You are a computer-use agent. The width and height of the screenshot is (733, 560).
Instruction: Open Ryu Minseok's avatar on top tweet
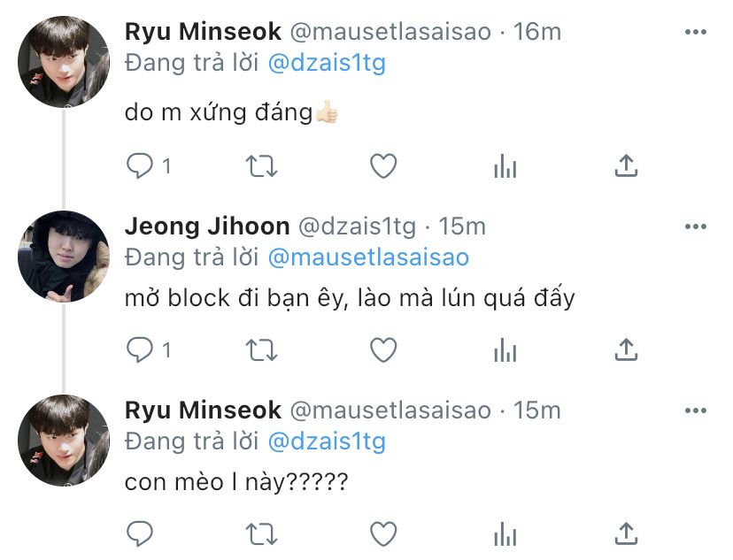(63, 61)
